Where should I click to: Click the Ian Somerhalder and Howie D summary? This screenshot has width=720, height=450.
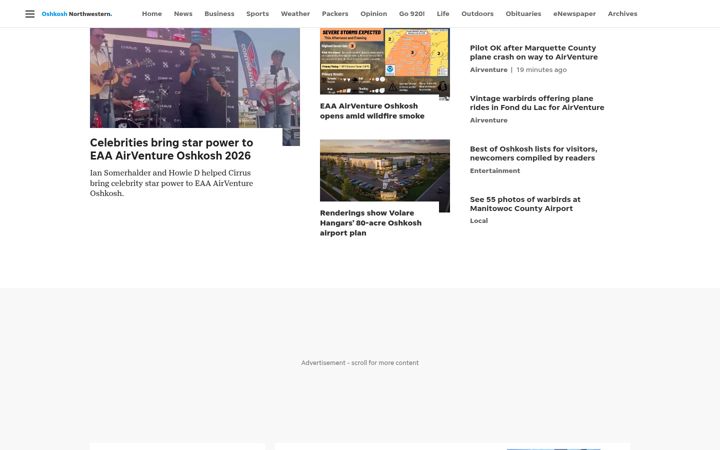pyautogui.click(x=171, y=183)
